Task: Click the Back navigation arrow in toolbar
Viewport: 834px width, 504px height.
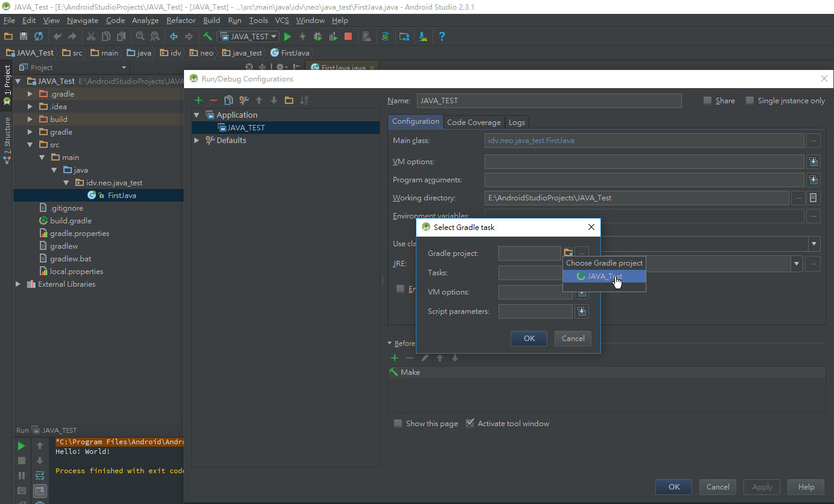Action: pos(174,36)
